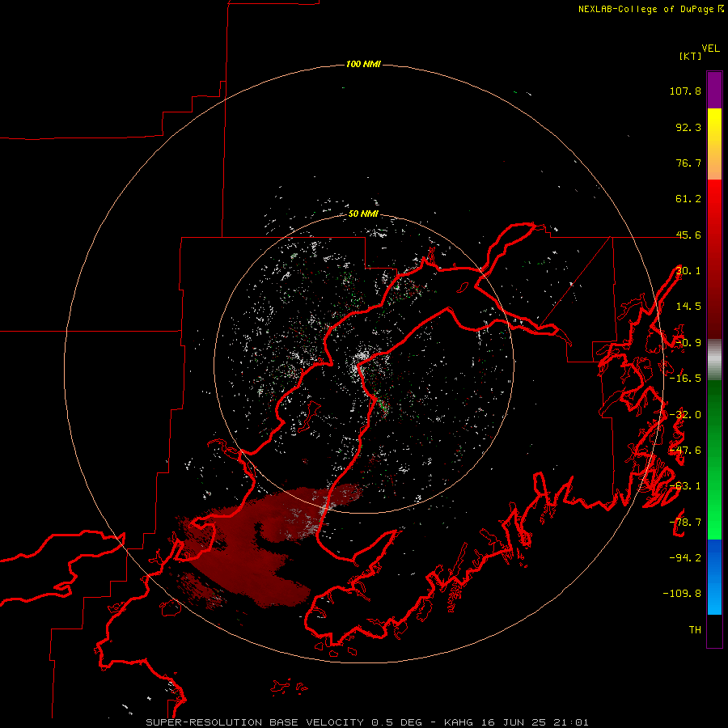Click the purple segment of the color bar
Image resolution: width=728 pixels, height=728 pixels.
(x=714, y=90)
